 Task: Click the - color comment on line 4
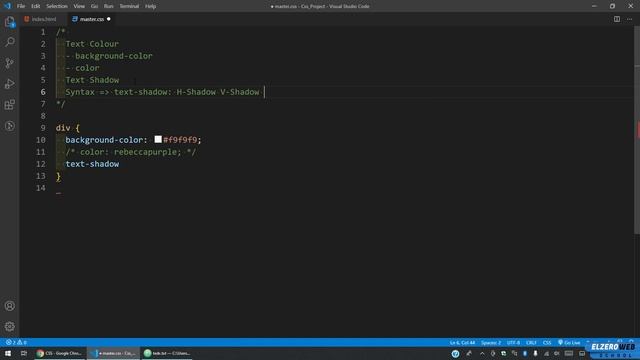tap(82, 68)
